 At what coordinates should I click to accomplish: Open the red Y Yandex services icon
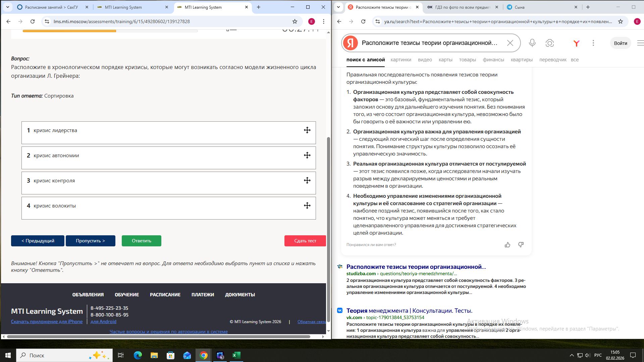tap(576, 43)
